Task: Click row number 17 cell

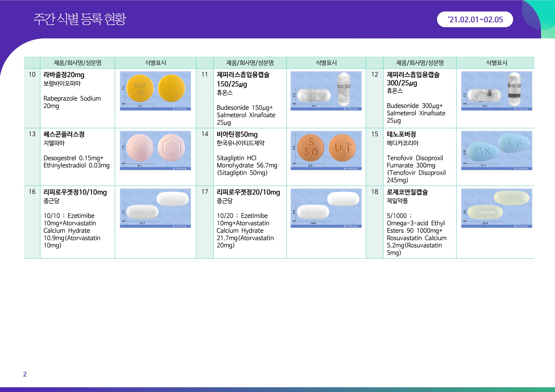Action: pos(205,192)
